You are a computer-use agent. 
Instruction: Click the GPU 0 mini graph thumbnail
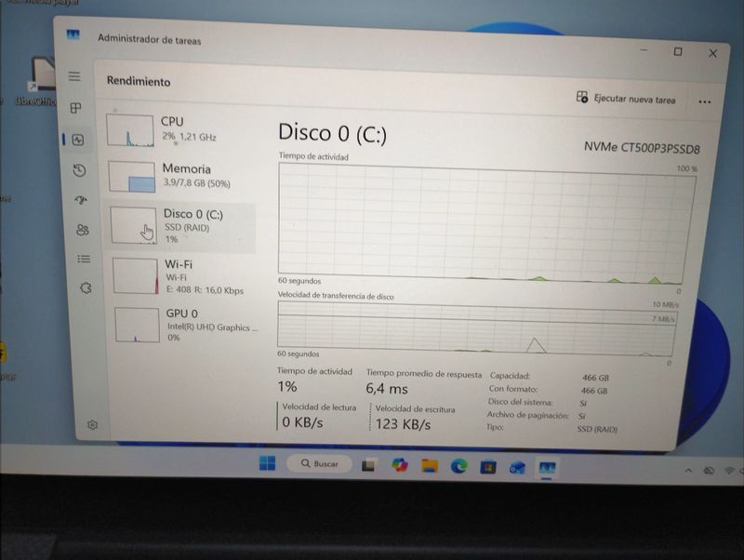[137, 325]
